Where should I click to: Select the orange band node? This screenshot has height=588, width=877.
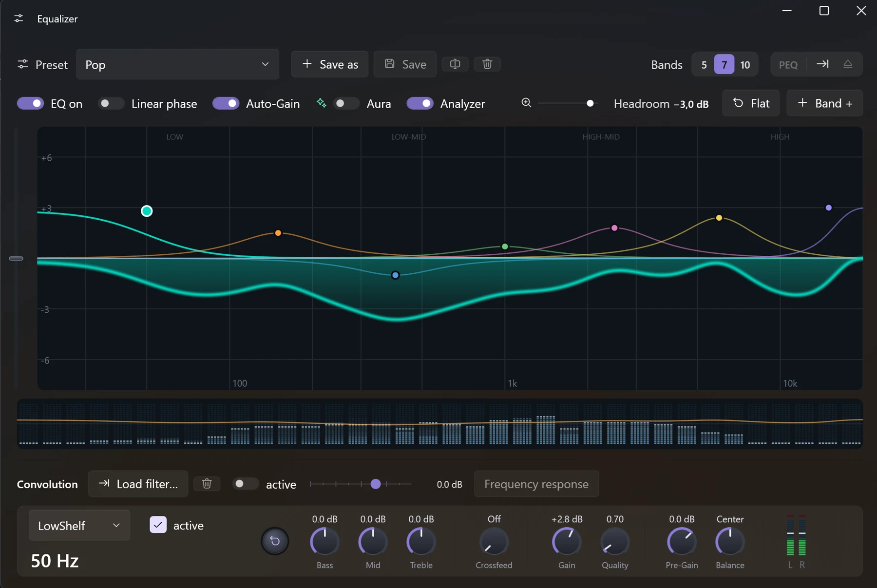[x=278, y=233]
